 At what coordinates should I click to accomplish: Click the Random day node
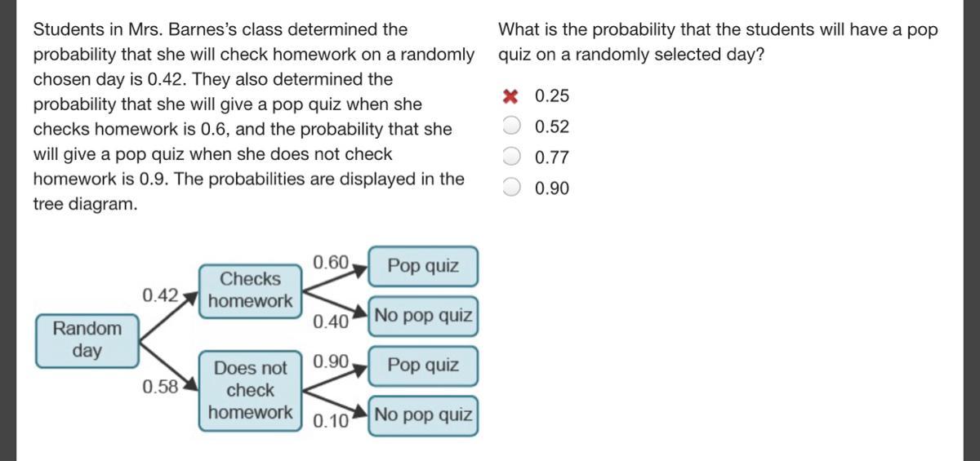(87, 339)
